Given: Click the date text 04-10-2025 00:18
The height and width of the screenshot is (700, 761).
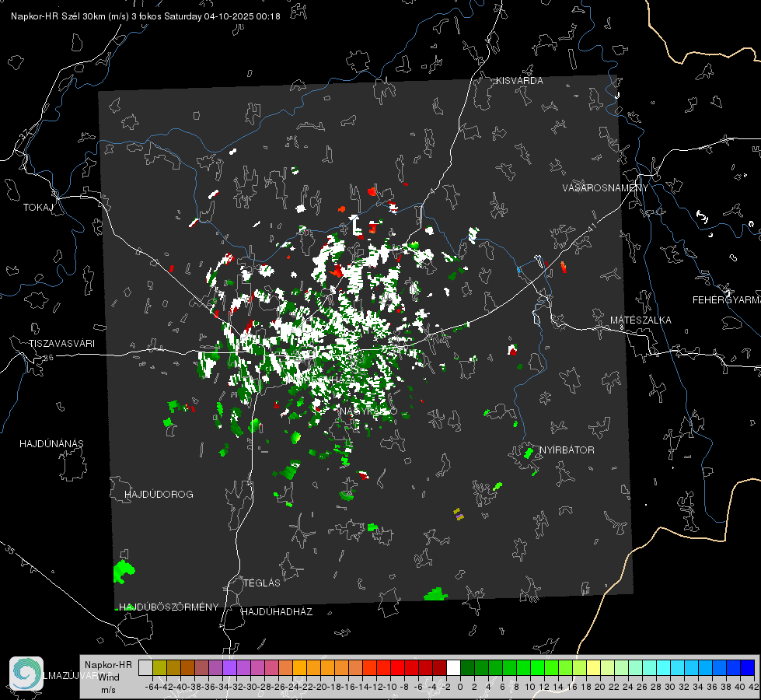Looking at the screenshot, I should [243, 16].
